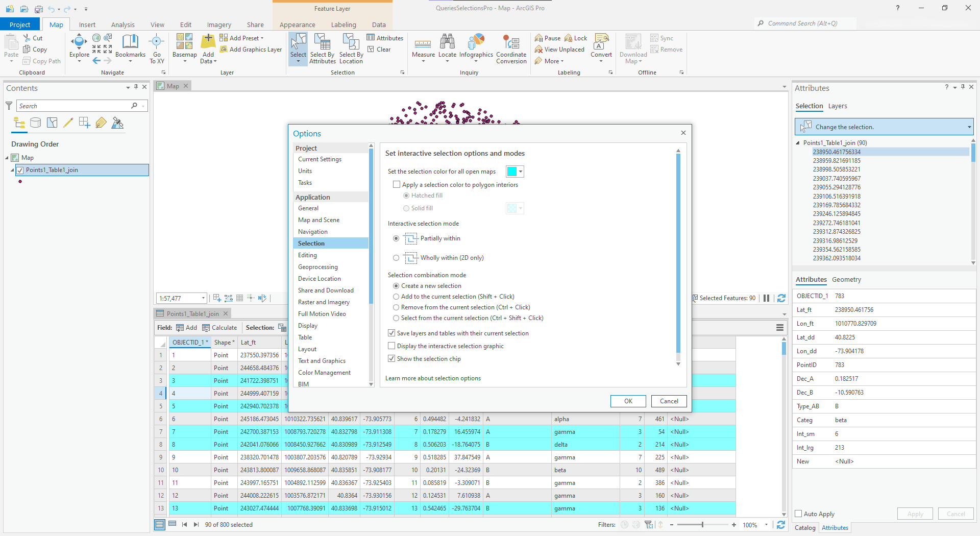Click Cancel in Options dialog
980x536 pixels.
669,401
